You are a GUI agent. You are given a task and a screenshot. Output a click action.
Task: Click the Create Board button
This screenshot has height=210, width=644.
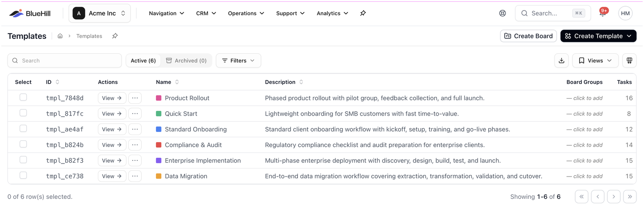[x=528, y=36]
